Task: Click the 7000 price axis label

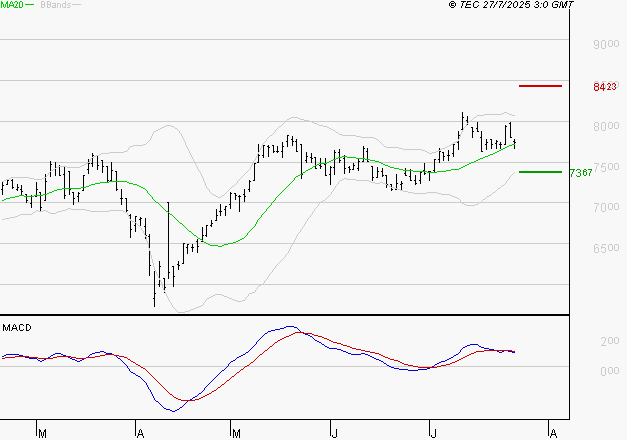Action: tap(605, 208)
